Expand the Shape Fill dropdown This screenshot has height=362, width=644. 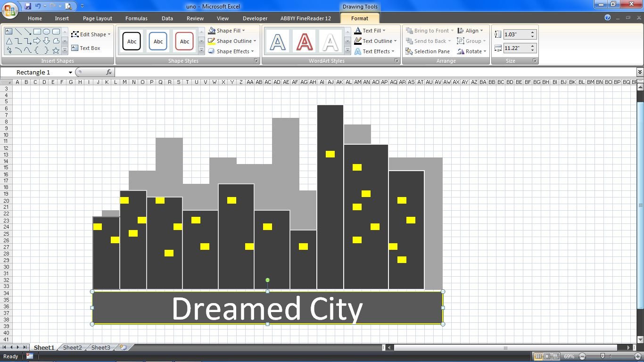click(243, 31)
